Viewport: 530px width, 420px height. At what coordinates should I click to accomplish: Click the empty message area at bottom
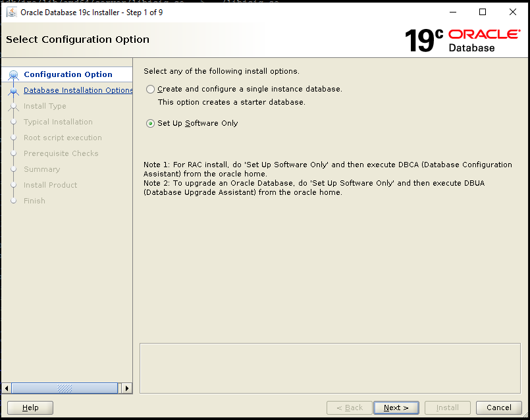[330, 368]
